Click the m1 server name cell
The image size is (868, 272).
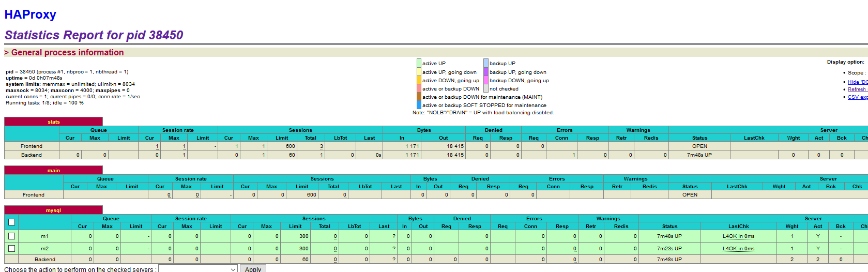(x=45, y=236)
